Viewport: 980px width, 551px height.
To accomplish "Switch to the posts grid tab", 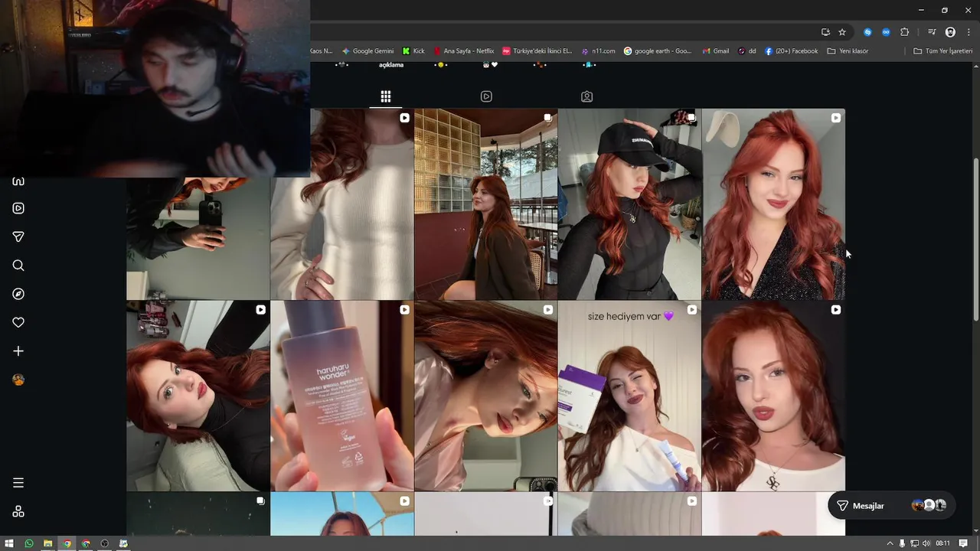I will (386, 96).
